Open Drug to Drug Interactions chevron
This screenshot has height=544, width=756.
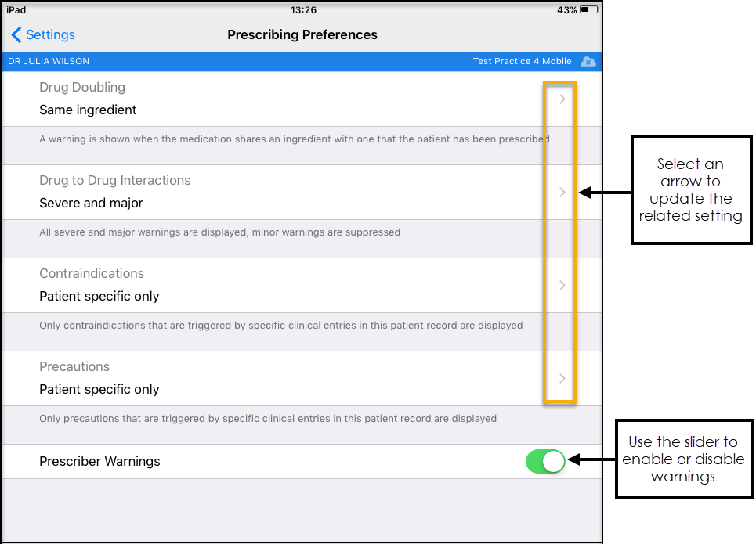[562, 192]
